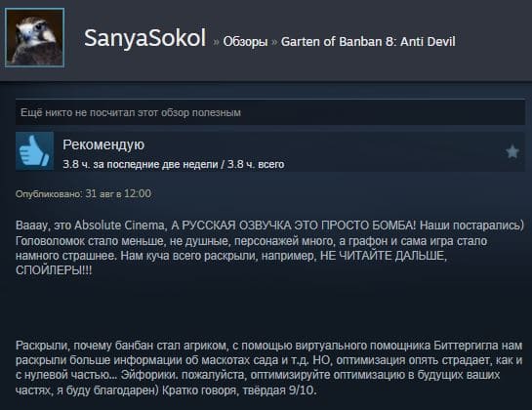This screenshot has width=532, height=410.
Task: Click the spoiler section review paragraph
Action: 269,368
